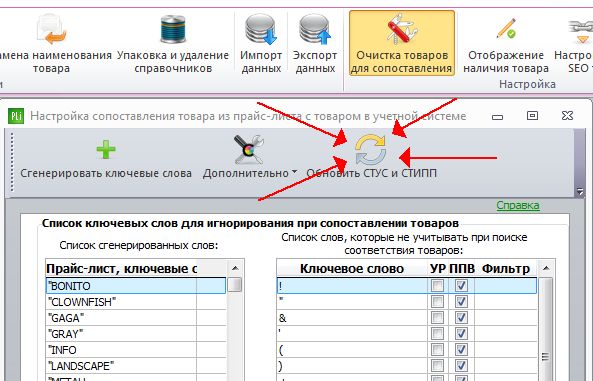Untick the ППВ checkbox for the '(' row
593x381 pixels.
(x=461, y=350)
